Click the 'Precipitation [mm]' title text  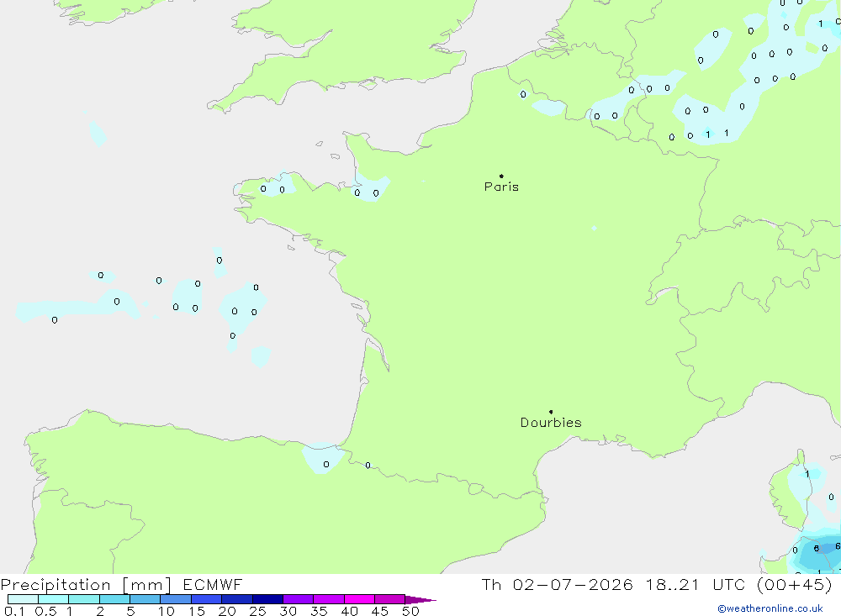(87, 584)
